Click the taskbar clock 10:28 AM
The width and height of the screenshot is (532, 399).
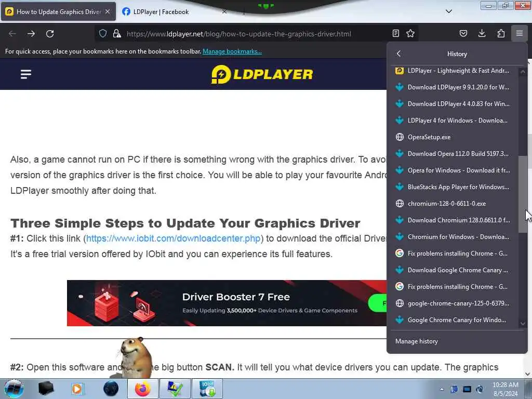pos(505,389)
